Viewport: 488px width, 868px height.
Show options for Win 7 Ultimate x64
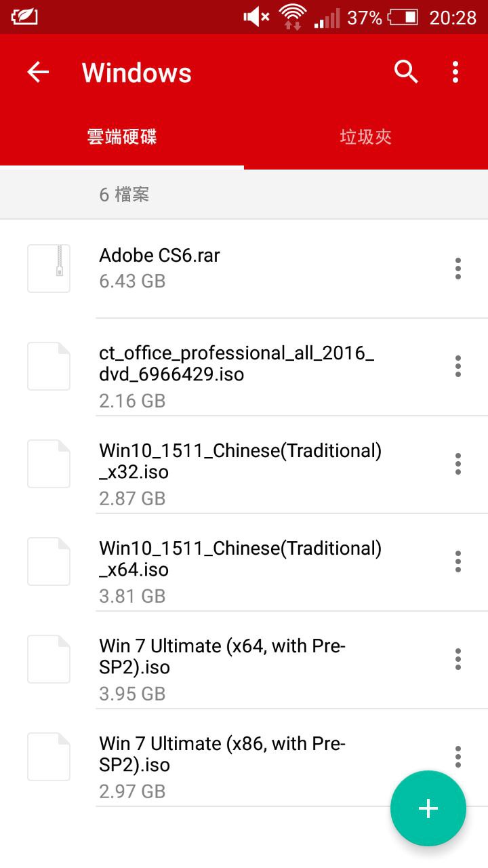[458, 659]
